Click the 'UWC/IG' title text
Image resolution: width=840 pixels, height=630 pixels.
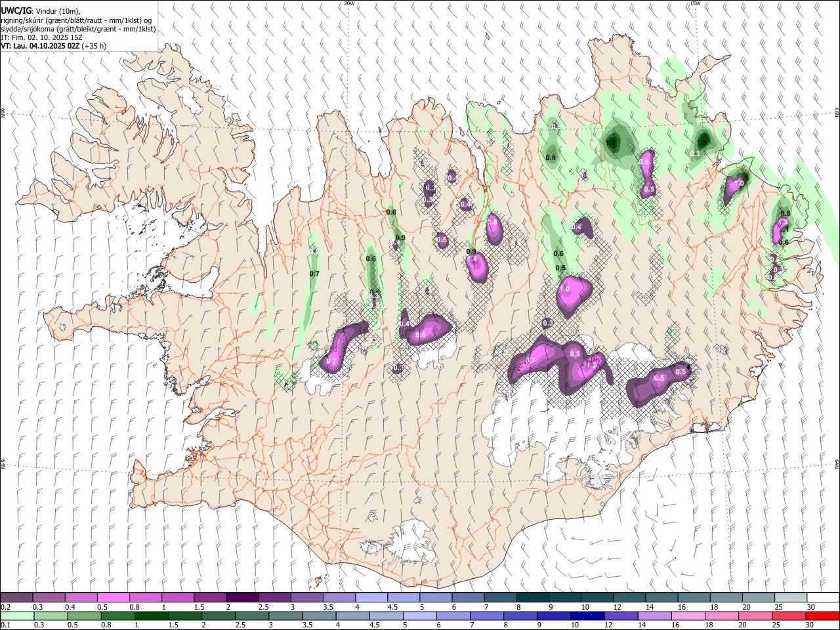(16, 10)
